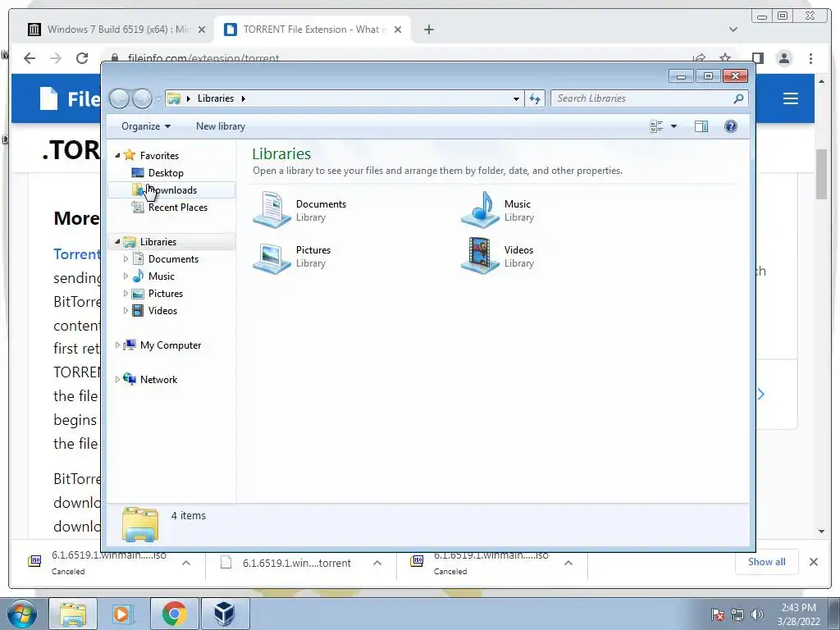
Task: Select Recent Places under Favorites
Action: point(178,208)
